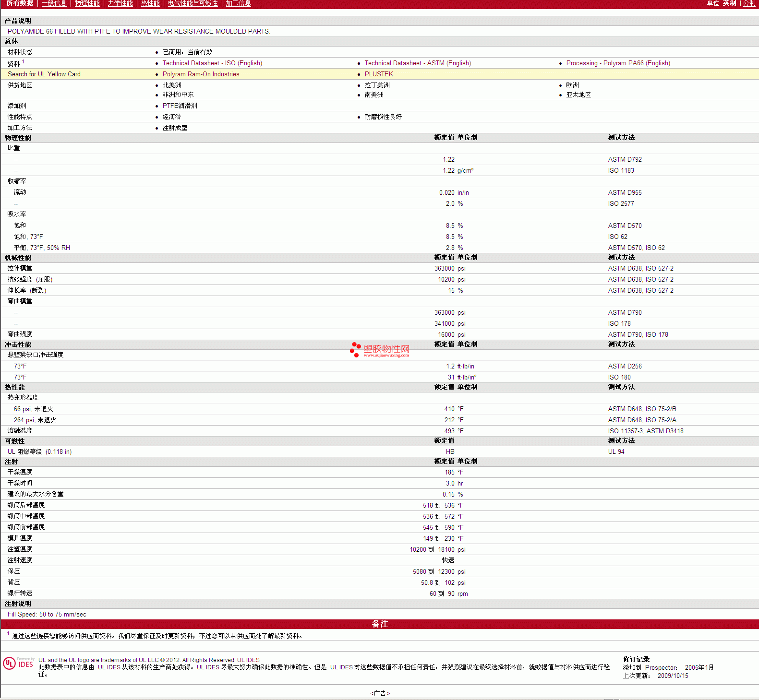The image size is (759, 700).
Task: Click the 注射成型 processing method entry
Action: [175, 128]
